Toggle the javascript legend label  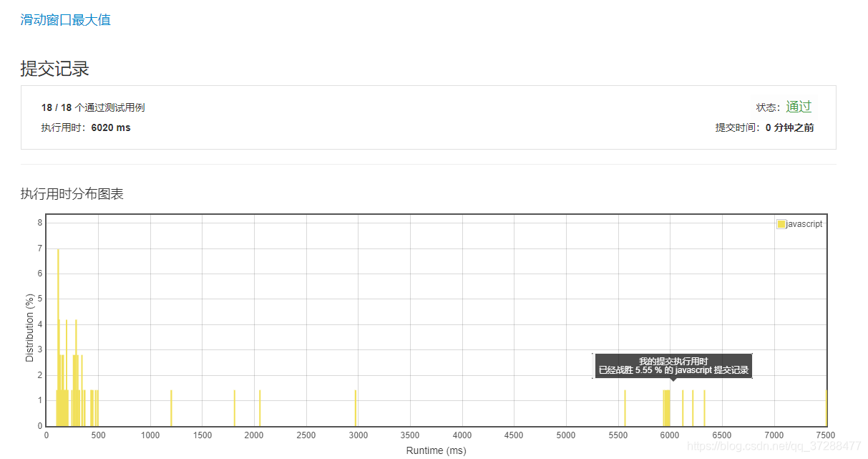tap(804, 224)
